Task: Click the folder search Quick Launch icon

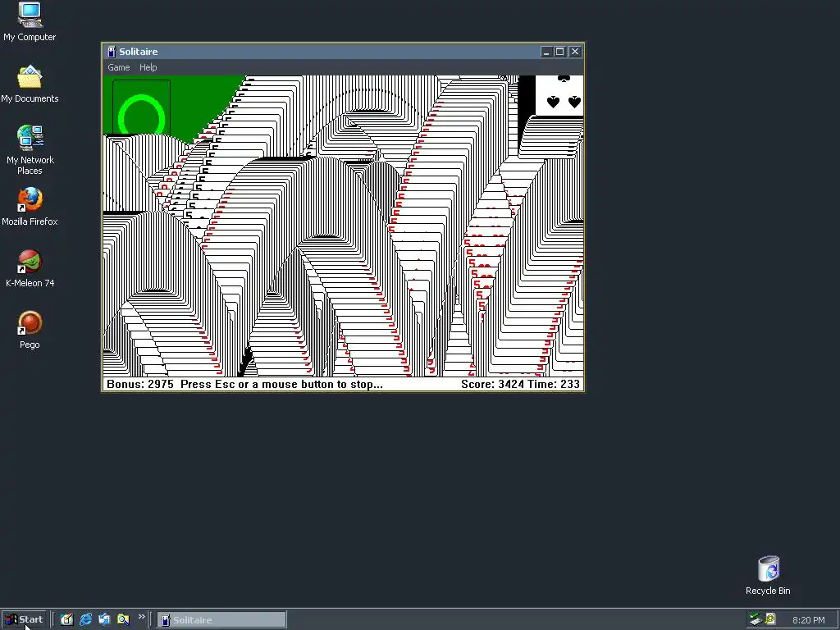Action: point(123,619)
